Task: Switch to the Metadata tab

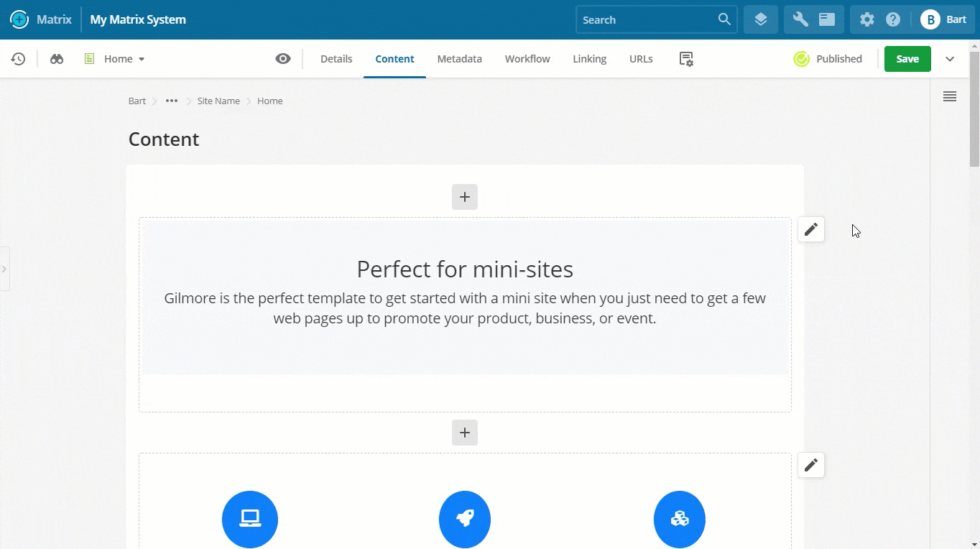Action: [x=460, y=59]
